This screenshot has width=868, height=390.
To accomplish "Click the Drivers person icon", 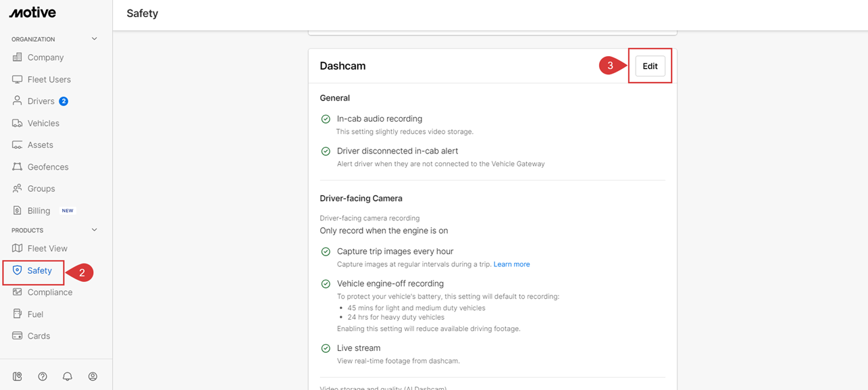I will point(18,101).
